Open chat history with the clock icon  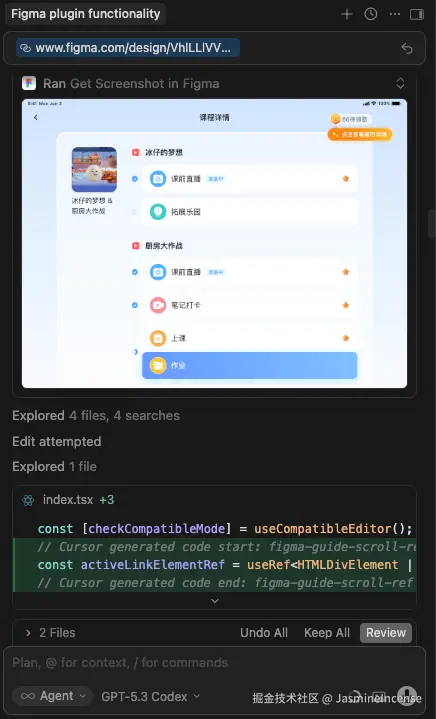tap(370, 14)
